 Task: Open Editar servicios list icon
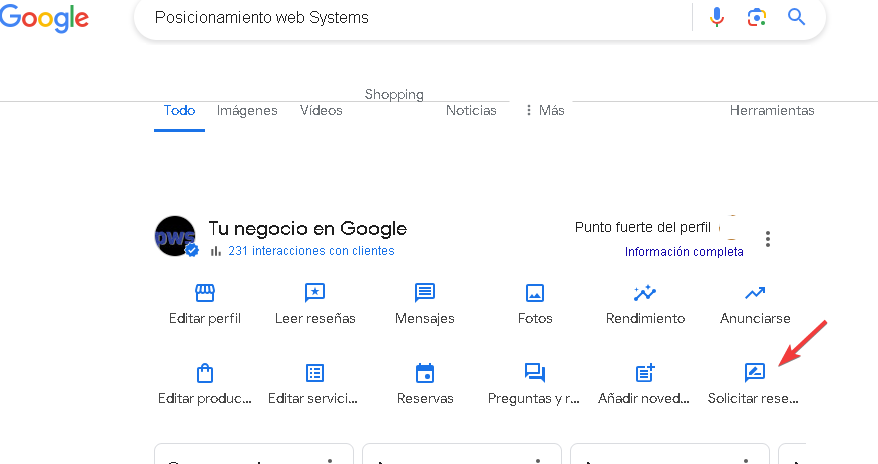pos(315,373)
